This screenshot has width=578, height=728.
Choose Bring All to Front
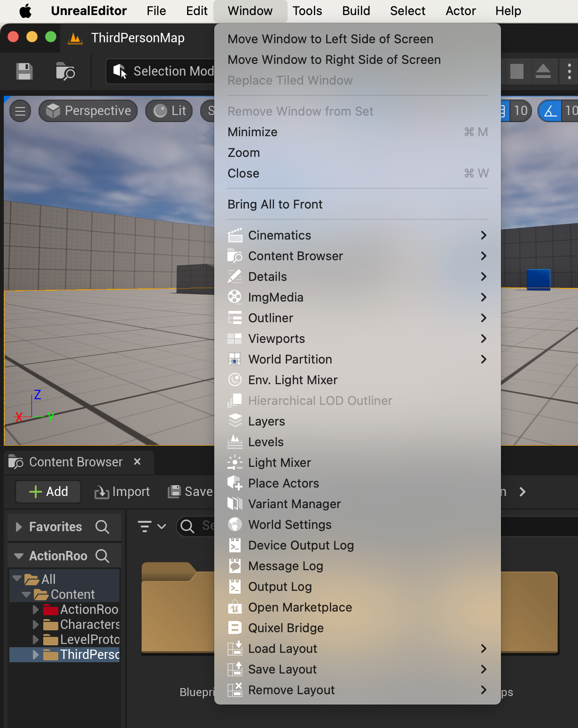pyautogui.click(x=358, y=204)
